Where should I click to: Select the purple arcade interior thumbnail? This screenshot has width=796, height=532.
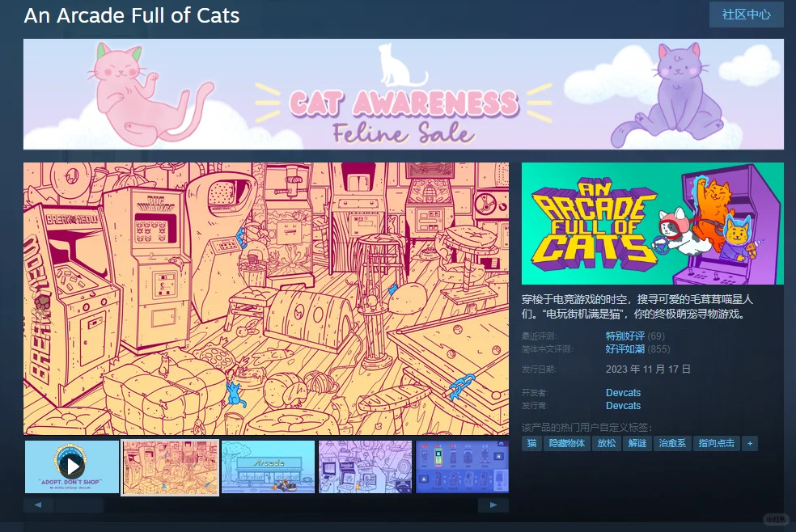(x=366, y=467)
